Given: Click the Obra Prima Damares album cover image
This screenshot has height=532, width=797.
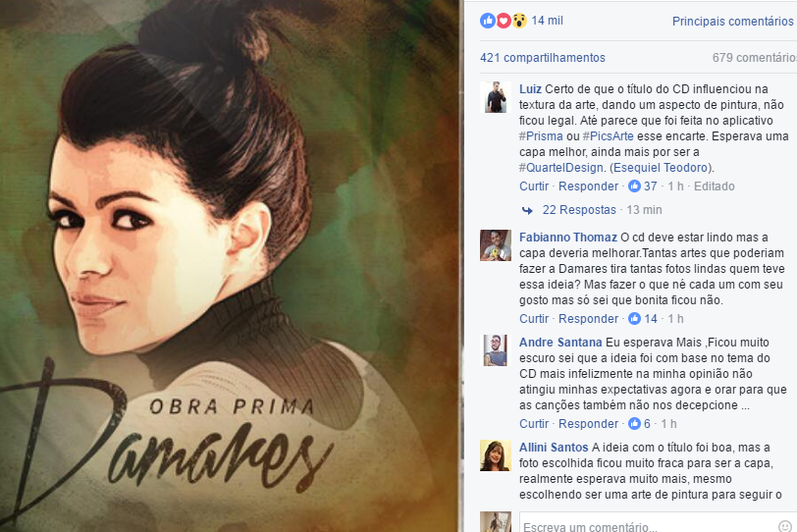Looking at the screenshot, I should (229, 266).
